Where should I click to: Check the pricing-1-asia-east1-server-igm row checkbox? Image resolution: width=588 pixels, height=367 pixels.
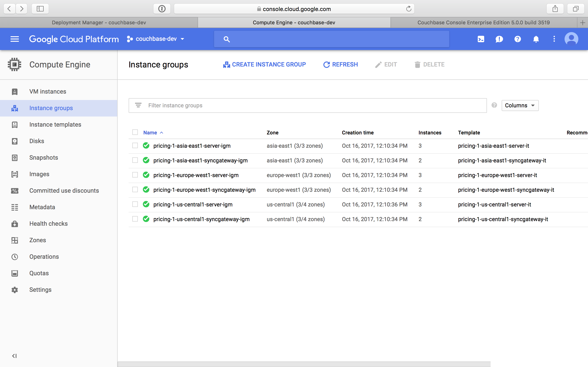[x=135, y=146]
